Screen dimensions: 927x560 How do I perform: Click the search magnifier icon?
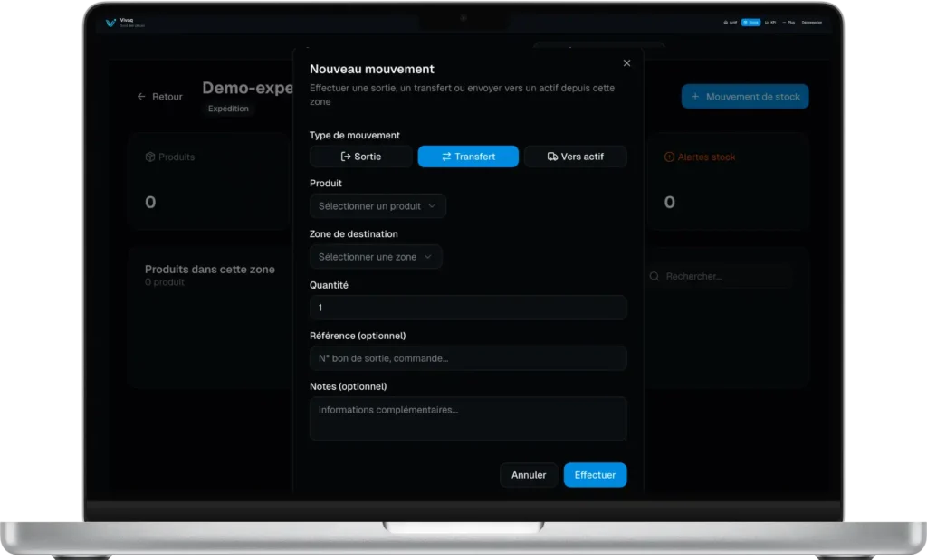(655, 277)
